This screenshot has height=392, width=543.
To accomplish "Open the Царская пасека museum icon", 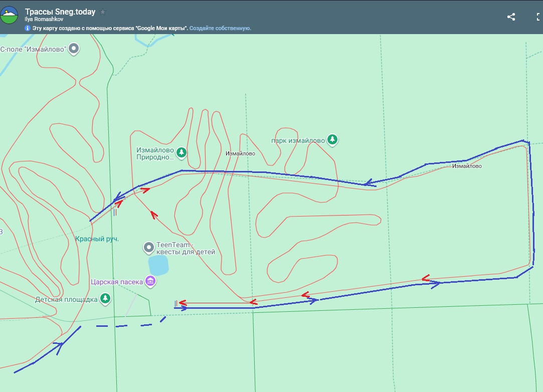I will tap(150, 282).
